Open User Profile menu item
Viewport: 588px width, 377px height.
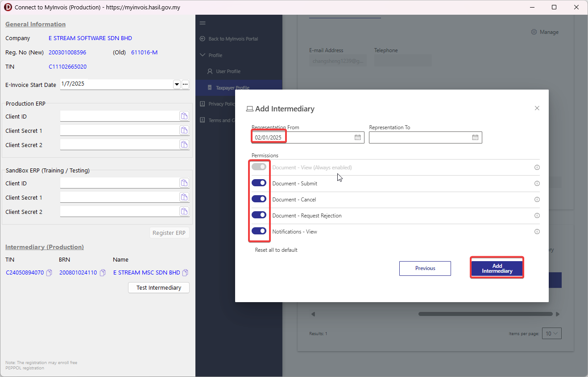point(228,71)
